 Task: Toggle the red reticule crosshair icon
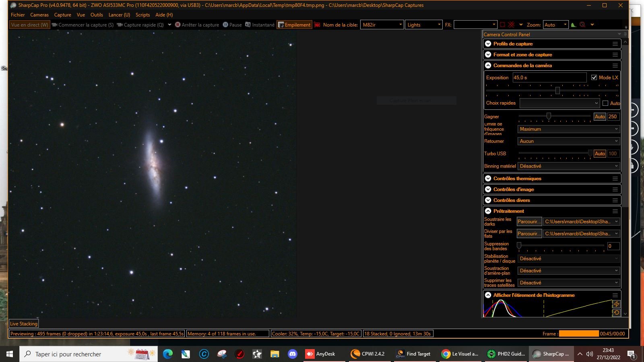511,25
